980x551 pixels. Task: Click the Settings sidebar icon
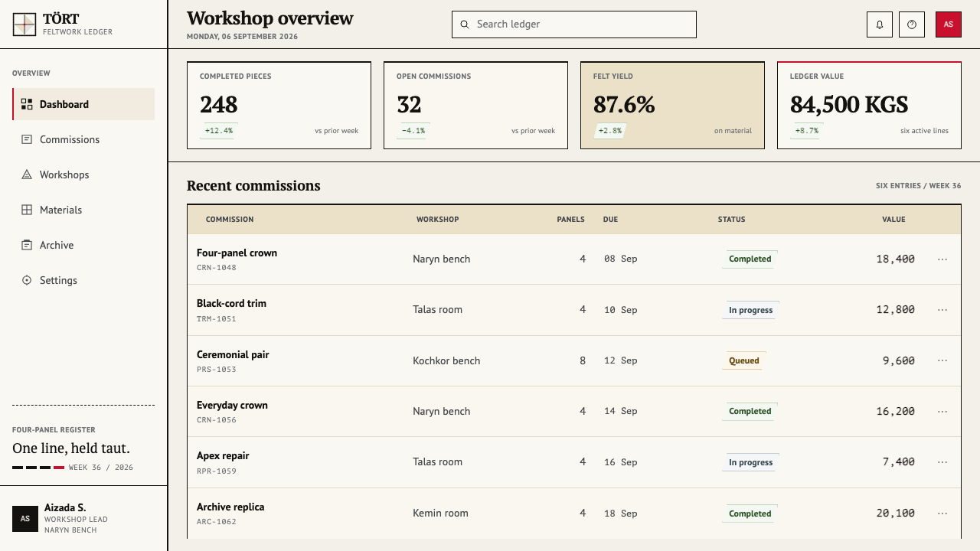(27, 280)
